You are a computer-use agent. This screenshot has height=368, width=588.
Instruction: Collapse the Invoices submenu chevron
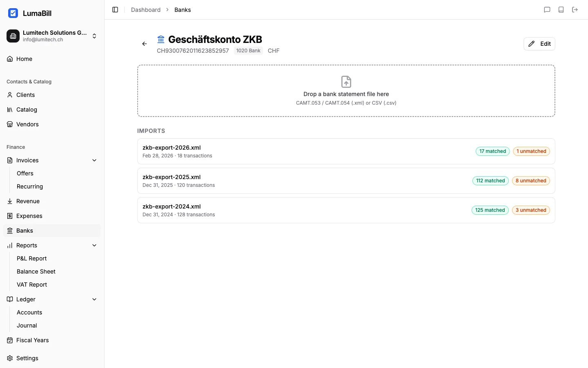pos(94,160)
